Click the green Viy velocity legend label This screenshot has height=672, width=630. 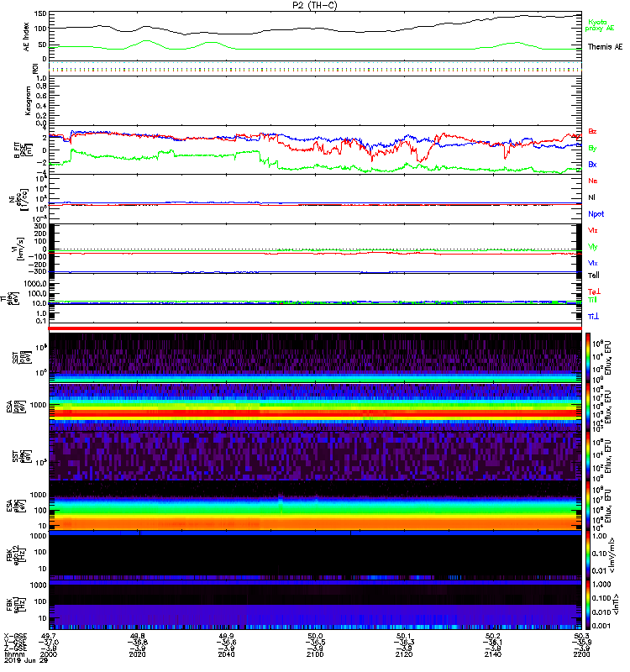593,247
